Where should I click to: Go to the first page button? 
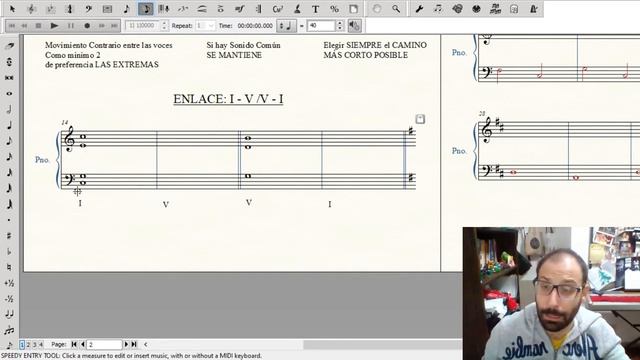pos(74,344)
